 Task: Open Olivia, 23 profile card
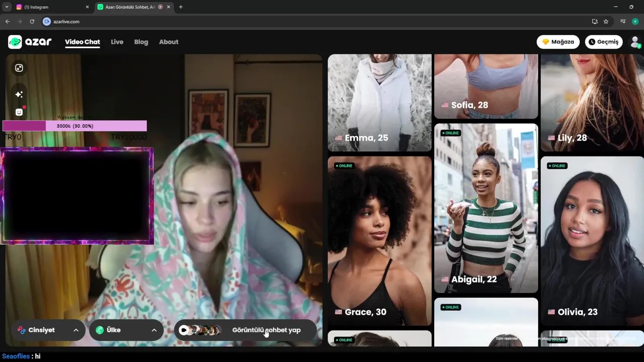coord(592,241)
